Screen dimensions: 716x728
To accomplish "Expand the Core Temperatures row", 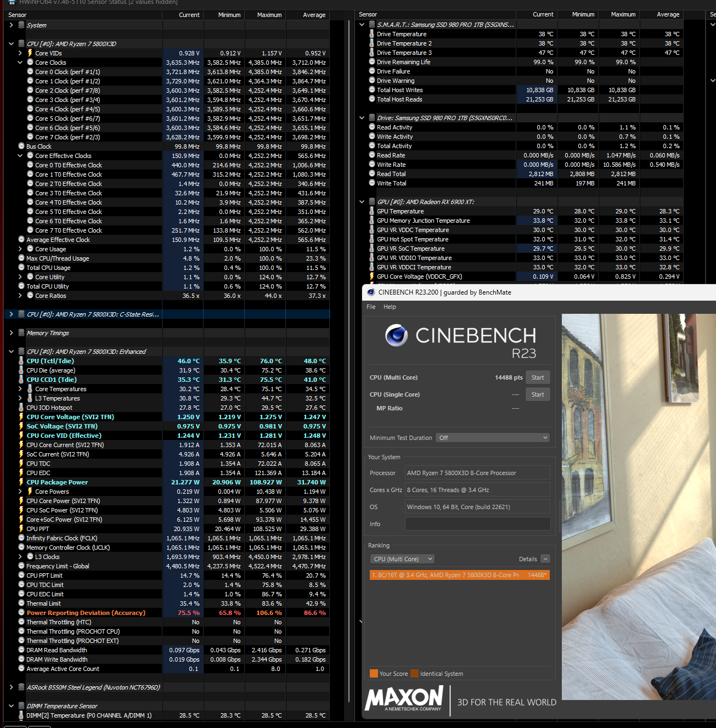I will (x=20, y=389).
